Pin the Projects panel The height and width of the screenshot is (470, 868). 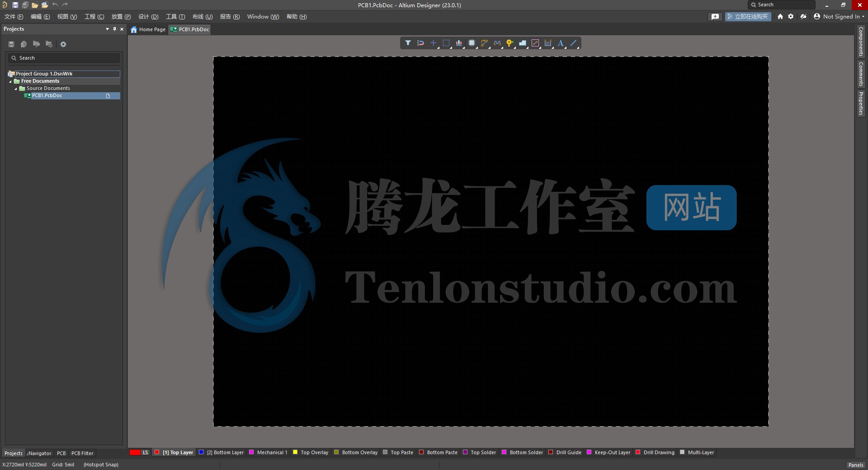tap(114, 29)
